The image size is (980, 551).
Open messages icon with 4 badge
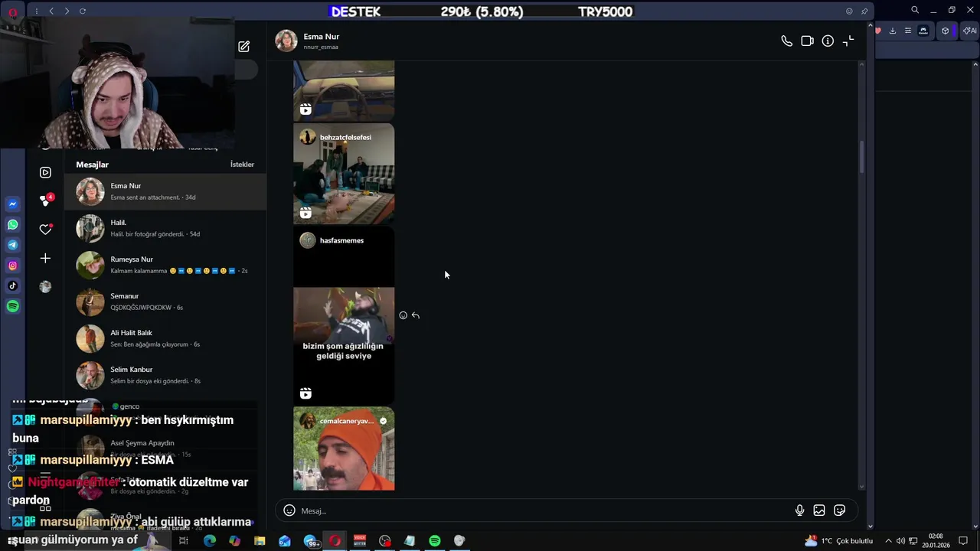point(45,200)
